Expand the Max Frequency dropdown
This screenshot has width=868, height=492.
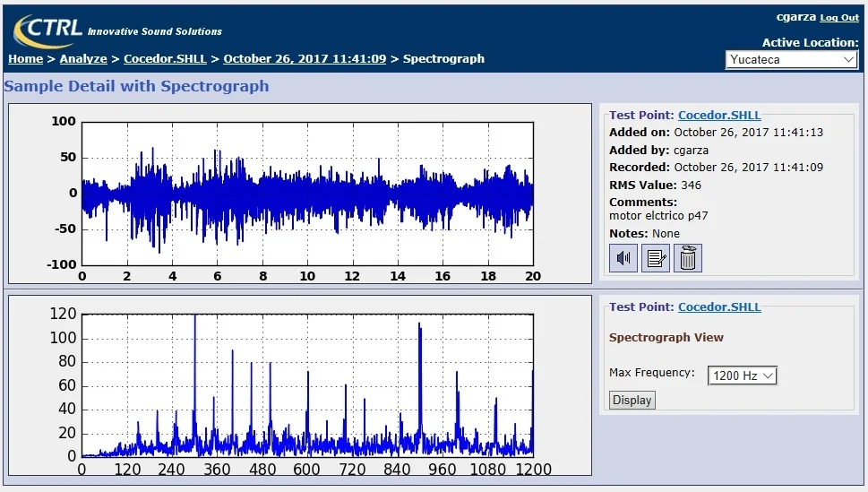pyautogui.click(x=743, y=375)
